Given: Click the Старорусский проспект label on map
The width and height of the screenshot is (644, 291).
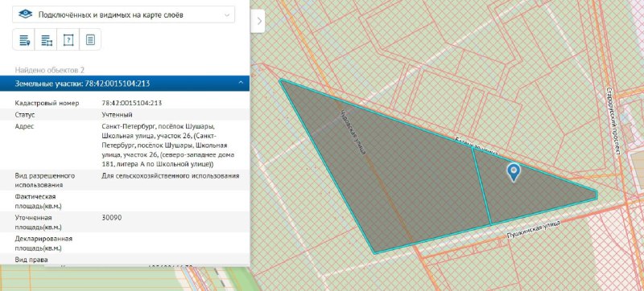Looking at the screenshot, I should coord(613,120).
